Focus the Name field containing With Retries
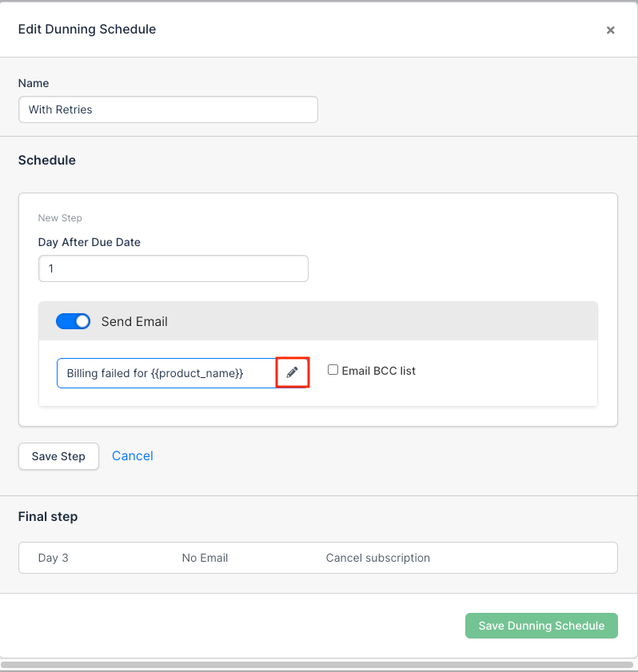 (168, 109)
